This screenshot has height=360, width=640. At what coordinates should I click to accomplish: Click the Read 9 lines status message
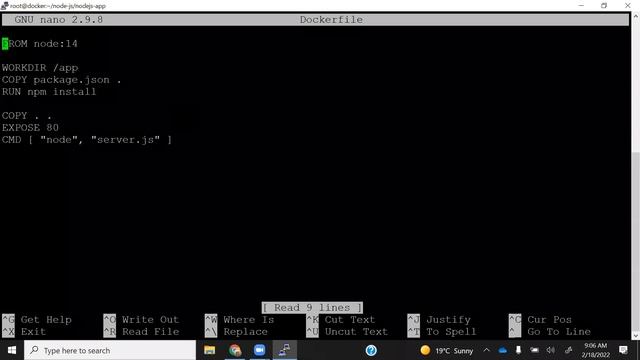312,307
